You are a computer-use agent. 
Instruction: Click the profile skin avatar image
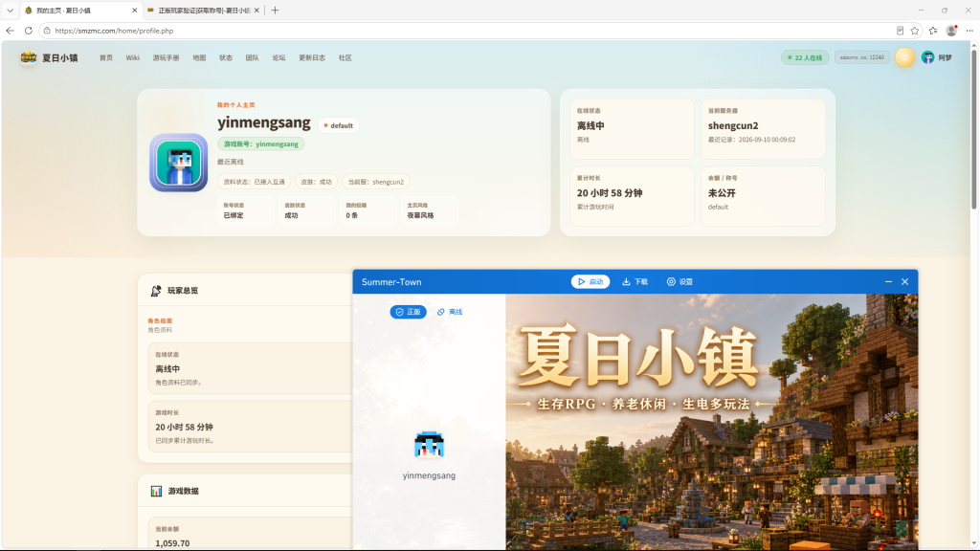179,163
